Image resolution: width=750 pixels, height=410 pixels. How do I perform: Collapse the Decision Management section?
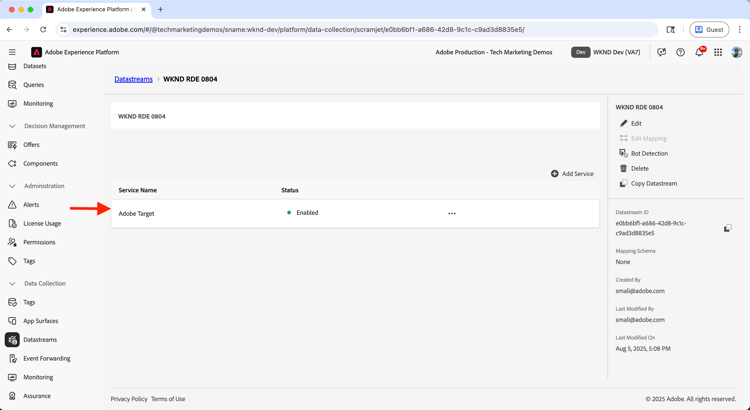[x=12, y=126]
